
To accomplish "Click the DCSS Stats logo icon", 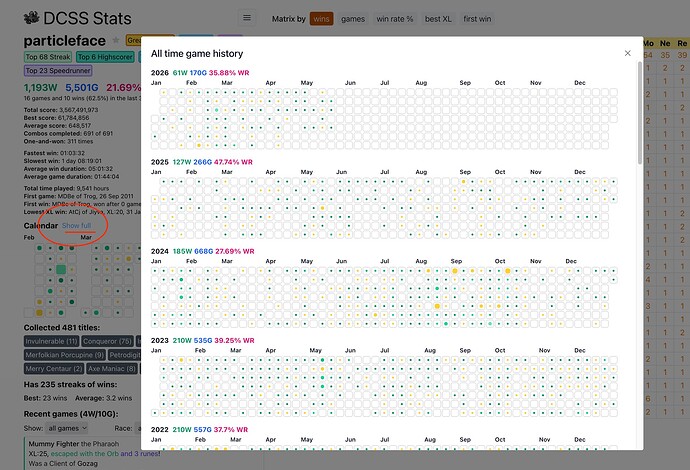I will tap(32, 18).
